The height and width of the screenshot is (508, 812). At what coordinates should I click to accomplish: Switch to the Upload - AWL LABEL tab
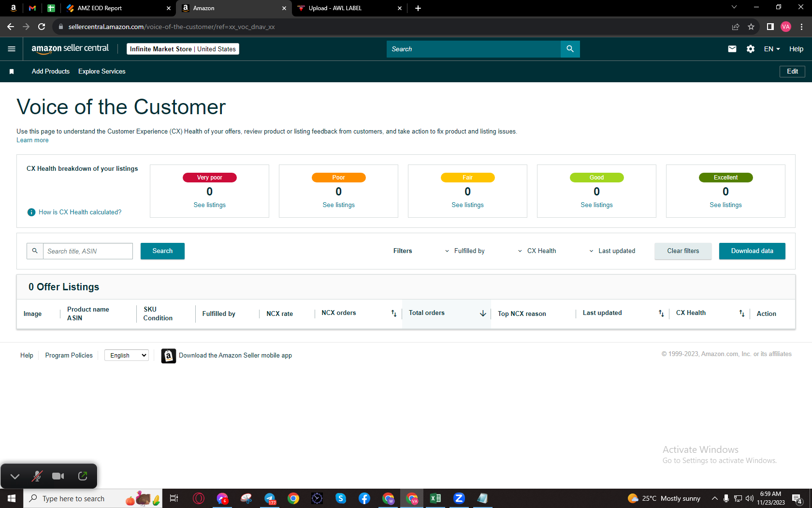(x=349, y=8)
